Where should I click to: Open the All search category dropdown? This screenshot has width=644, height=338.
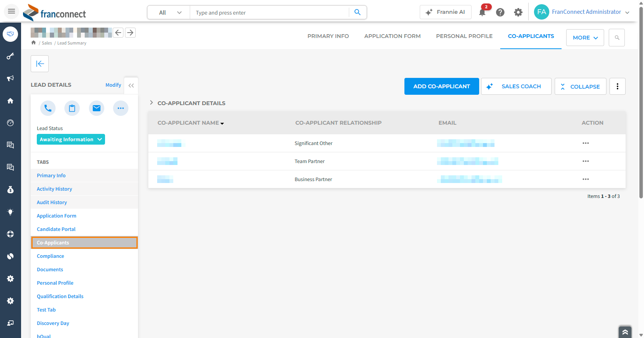point(169,13)
